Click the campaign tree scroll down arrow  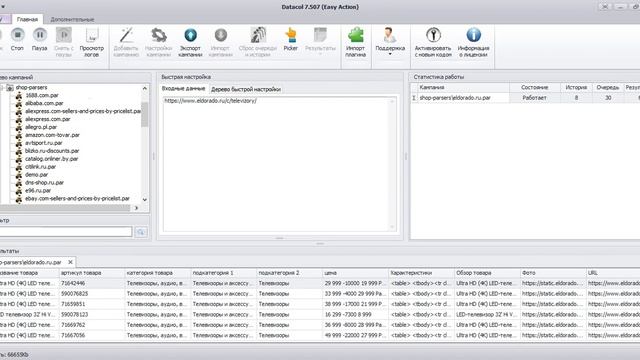tap(144, 199)
